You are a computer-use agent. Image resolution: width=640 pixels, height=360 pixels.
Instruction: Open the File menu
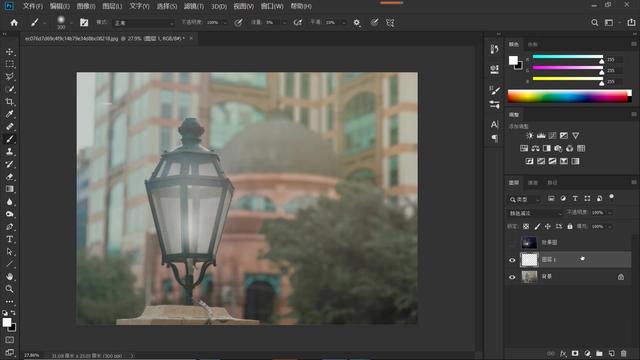[x=33, y=6]
